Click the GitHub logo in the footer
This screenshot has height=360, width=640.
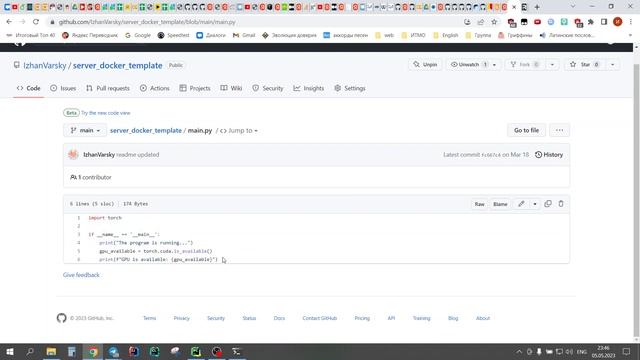[61, 318]
